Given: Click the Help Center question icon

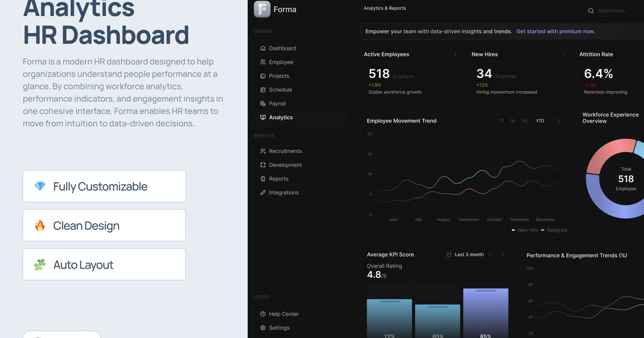Looking at the screenshot, I should [x=263, y=314].
